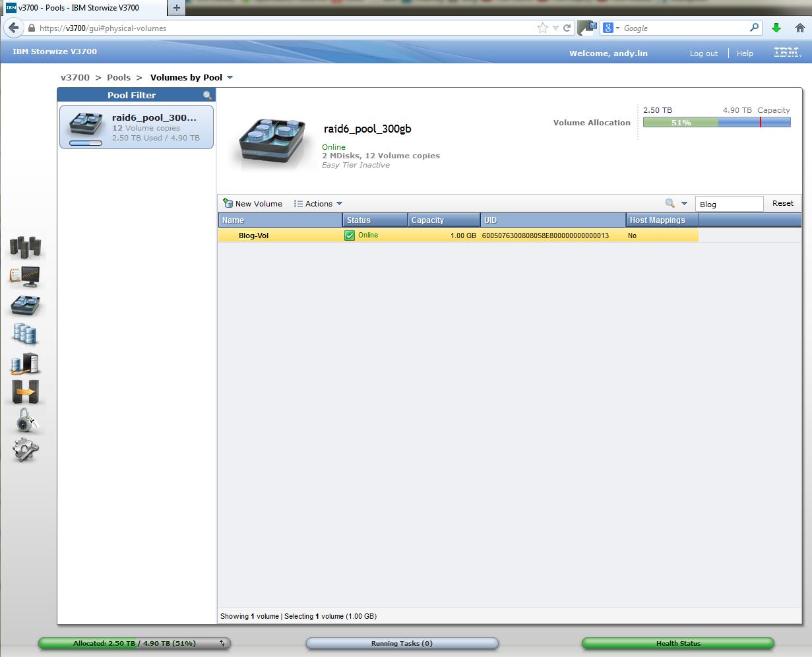Click the volume filter magnifier icon

tap(670, 204)
